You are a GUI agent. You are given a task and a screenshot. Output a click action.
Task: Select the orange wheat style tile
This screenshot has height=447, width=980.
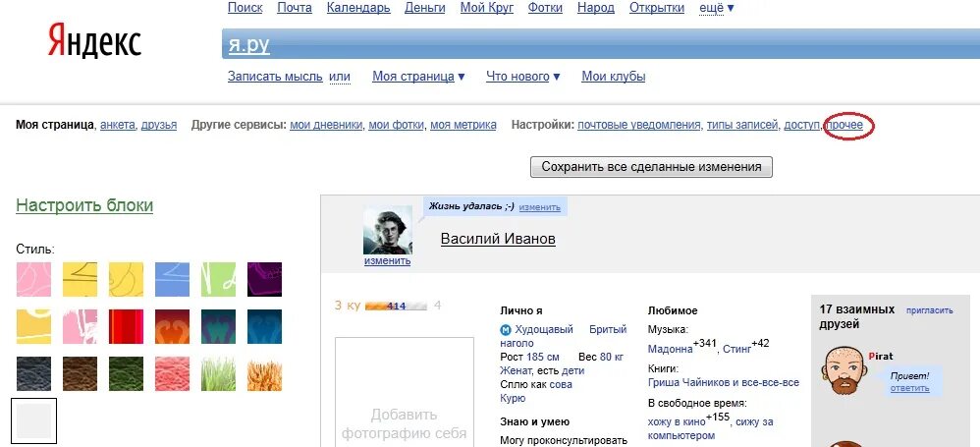[264, 374]
